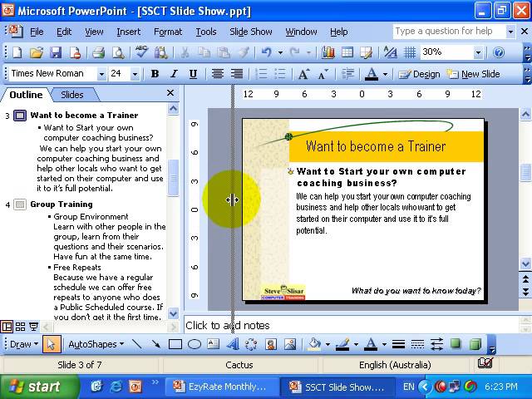Insert clip art from the Drawing toolbar
This screenshot has width=532, height=399.
(x=271, y=344)
